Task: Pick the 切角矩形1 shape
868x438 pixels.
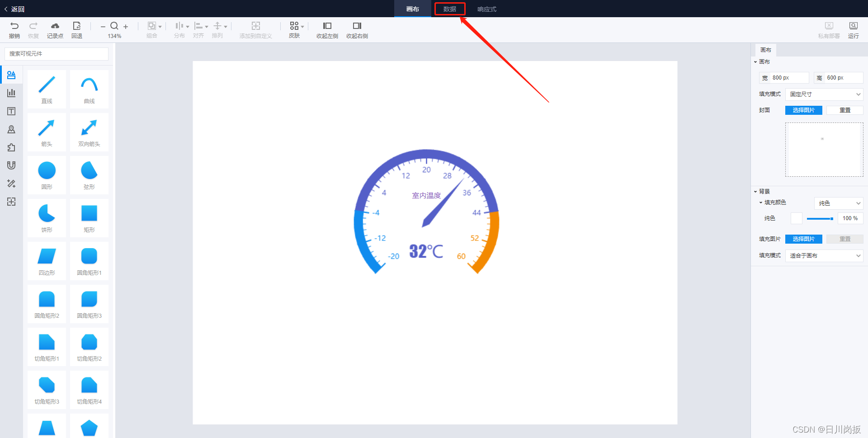Action: click(47, 347)
